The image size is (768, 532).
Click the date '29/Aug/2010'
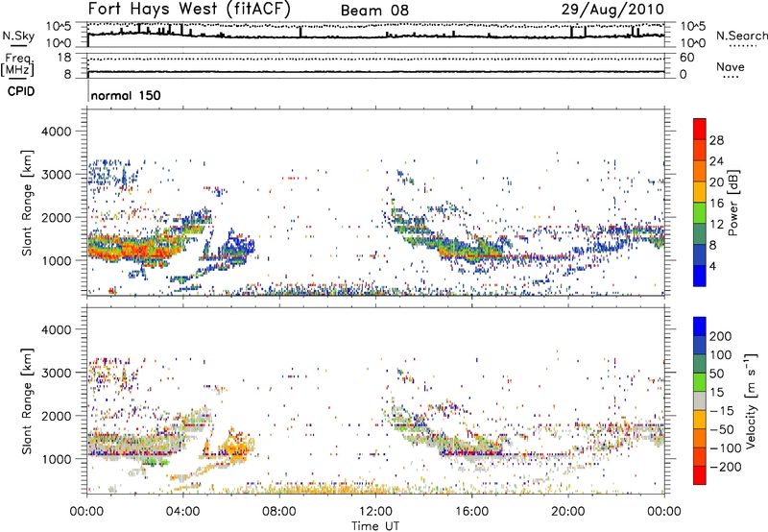point(612,10)
